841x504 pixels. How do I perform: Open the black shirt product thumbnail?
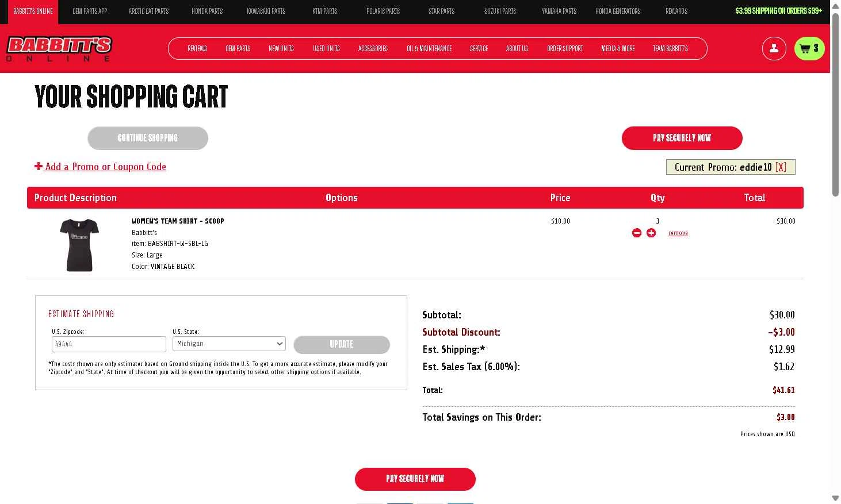click(79, 245)
